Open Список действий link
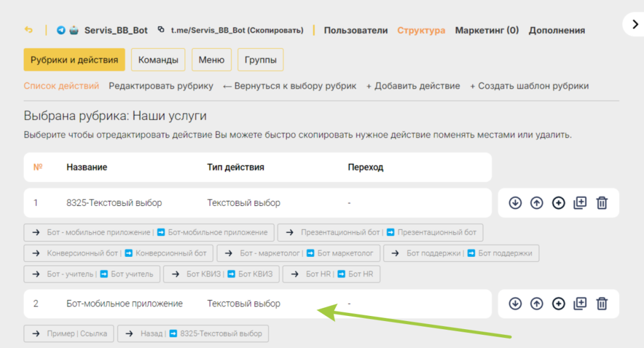This screenshot has height=348, width=644. pos(61,86)
